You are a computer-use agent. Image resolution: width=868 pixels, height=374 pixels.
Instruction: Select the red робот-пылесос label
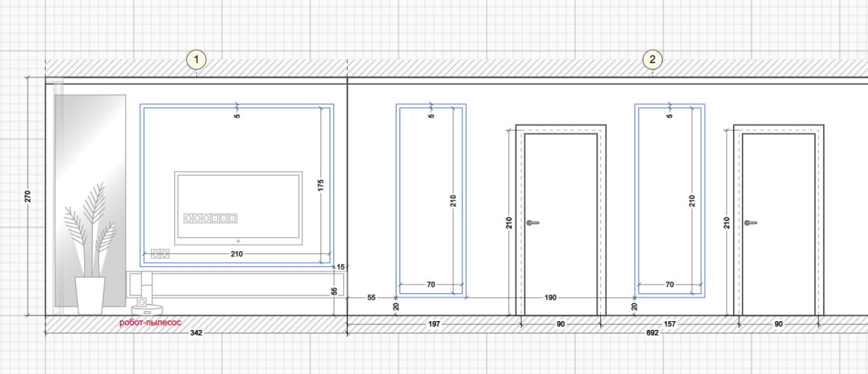[x=150, y=323]
